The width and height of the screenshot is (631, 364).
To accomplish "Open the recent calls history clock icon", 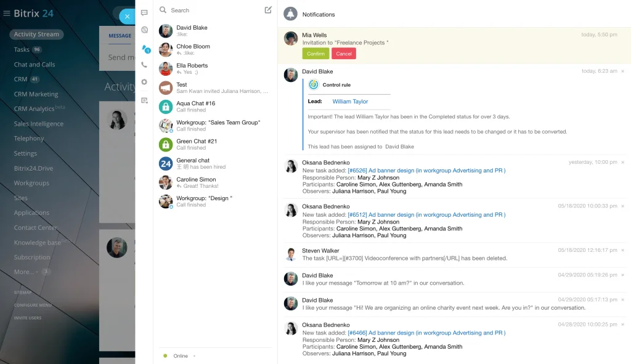I will pos(145,30).
